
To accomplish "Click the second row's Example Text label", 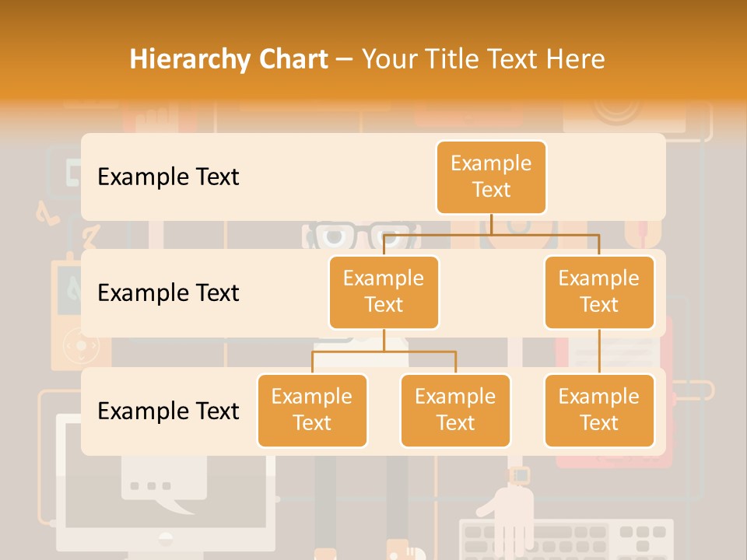I will pyautogui.click(x=168, y=292).
